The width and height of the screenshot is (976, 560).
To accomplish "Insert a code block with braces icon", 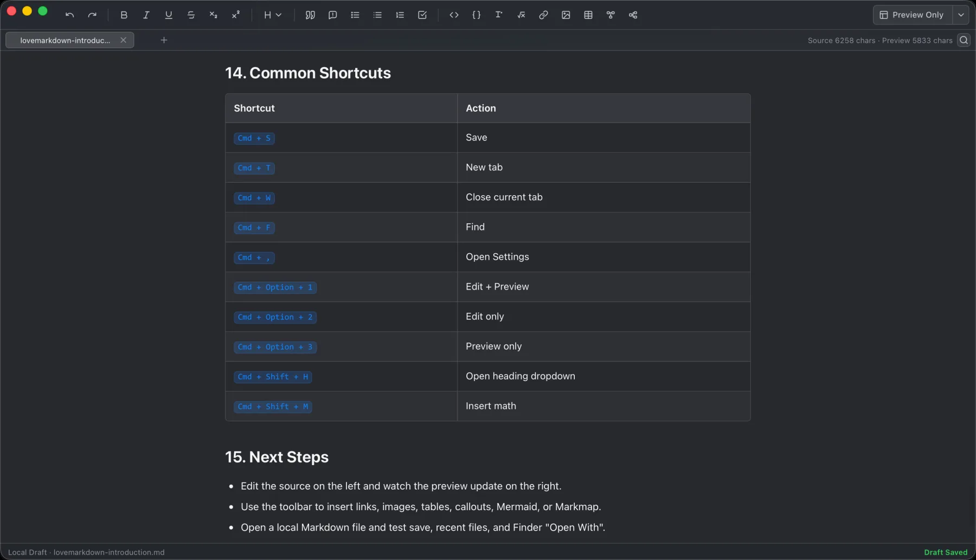I will (x=477, y=15).
